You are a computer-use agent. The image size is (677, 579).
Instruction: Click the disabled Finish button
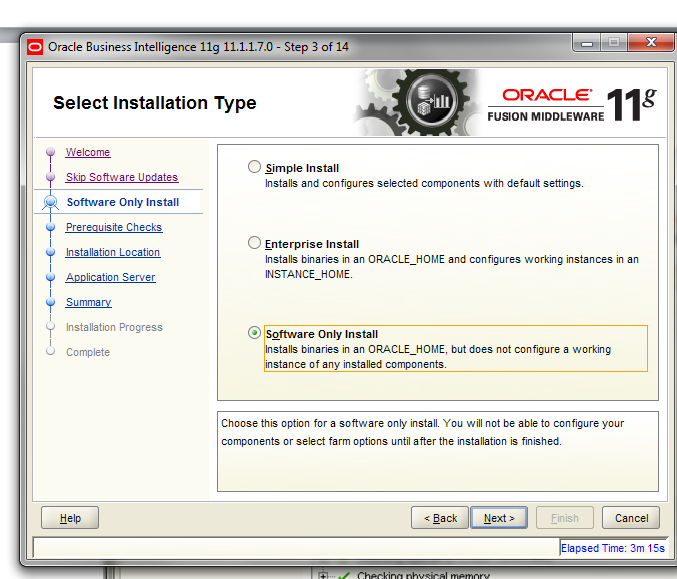[x=565, y=518]
